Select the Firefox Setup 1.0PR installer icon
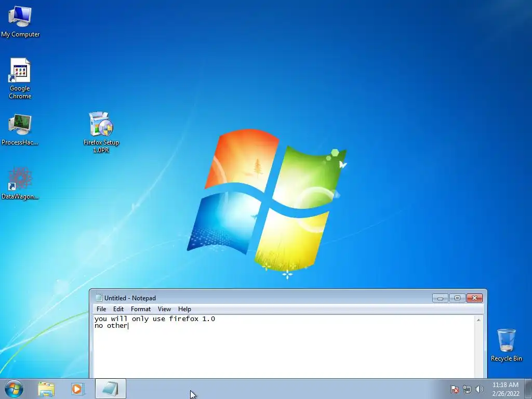532x399 pixels. click(101, 132)
